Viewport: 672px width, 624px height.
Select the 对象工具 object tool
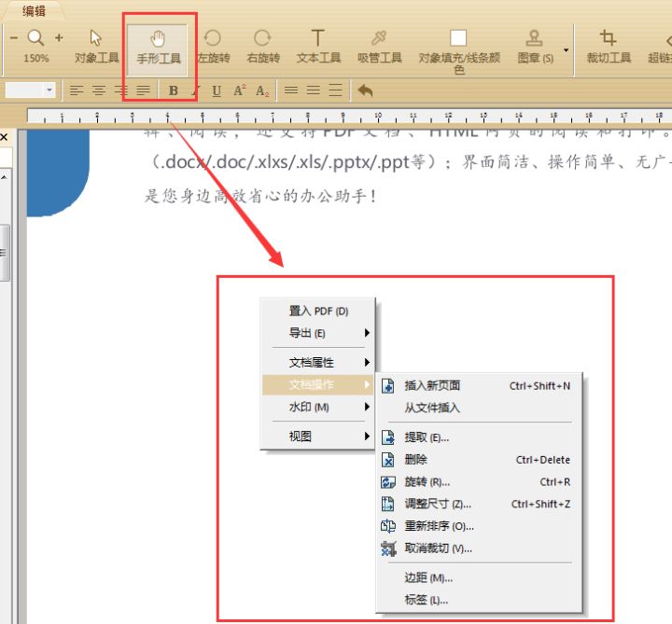point(96,48)
